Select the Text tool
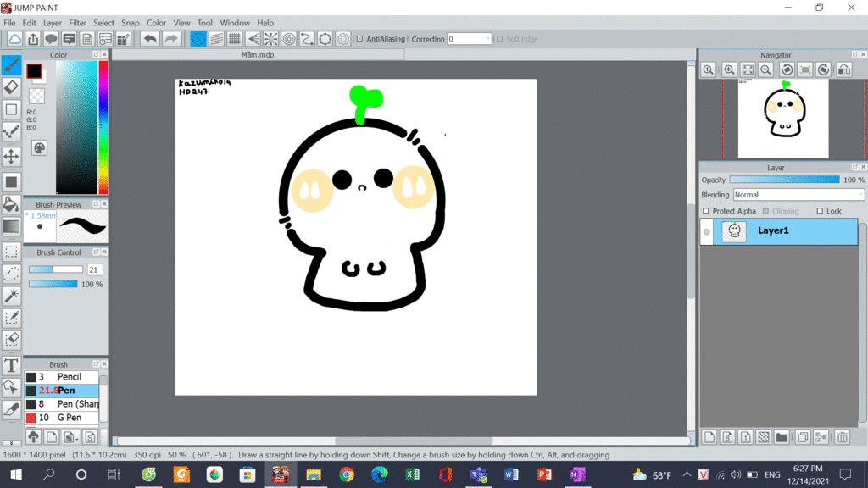This screenshot has height=488, width=868. tap(11, 366)
